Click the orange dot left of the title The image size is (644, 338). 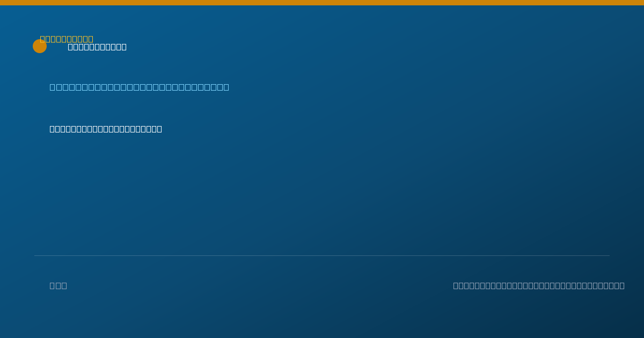[x=40, y=46]
